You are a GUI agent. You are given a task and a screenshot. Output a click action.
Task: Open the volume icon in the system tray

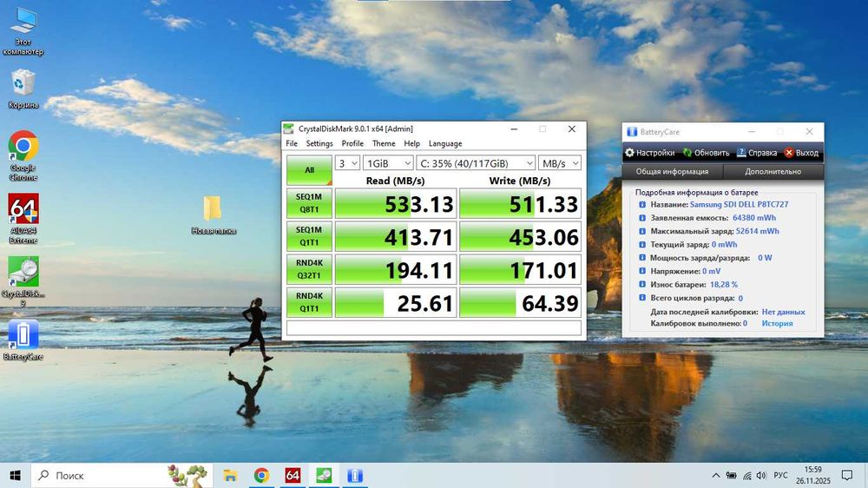[762, 475]
